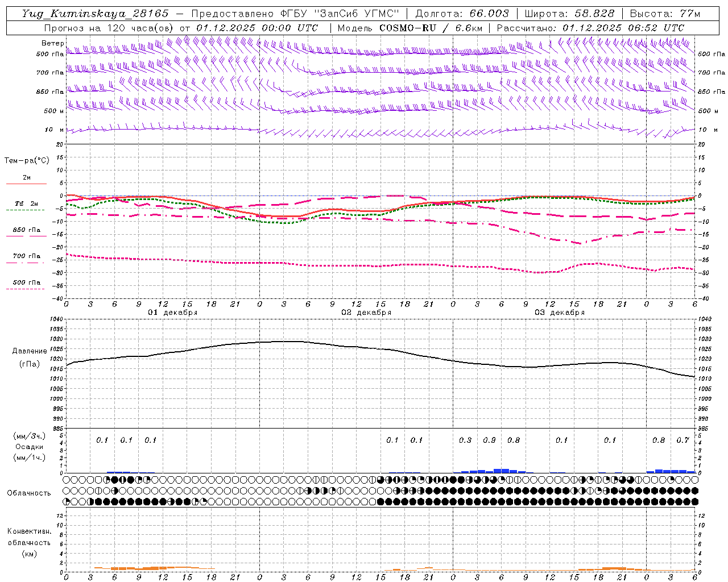Select the 0.7 precipitation value

[x=682, y=440]
